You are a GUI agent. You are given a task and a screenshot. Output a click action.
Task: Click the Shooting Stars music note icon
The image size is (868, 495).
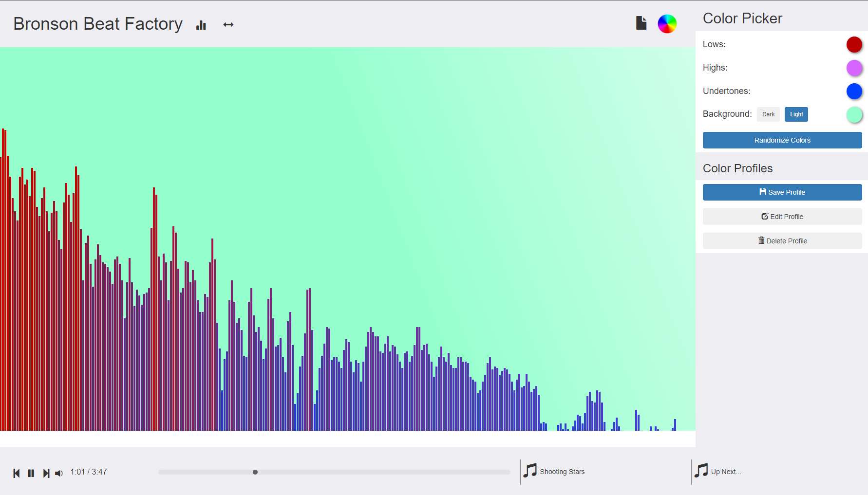530,471
